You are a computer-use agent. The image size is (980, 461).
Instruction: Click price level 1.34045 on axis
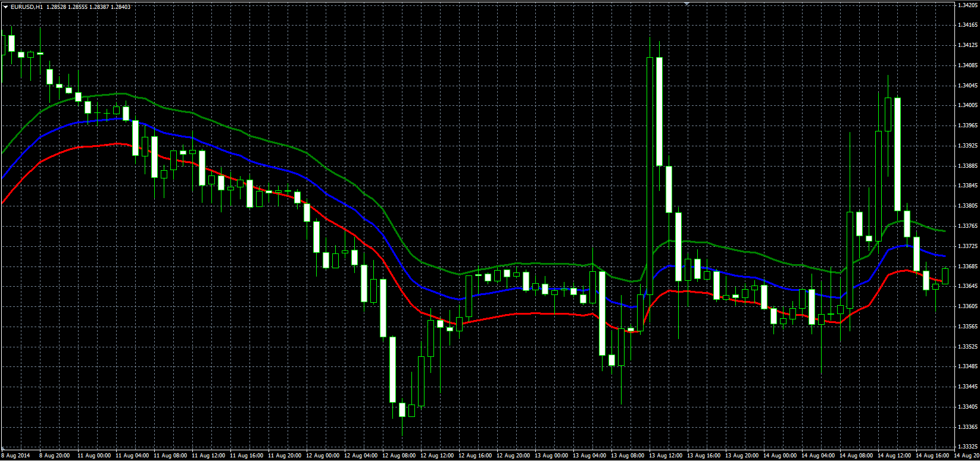(x=968, y=85)
